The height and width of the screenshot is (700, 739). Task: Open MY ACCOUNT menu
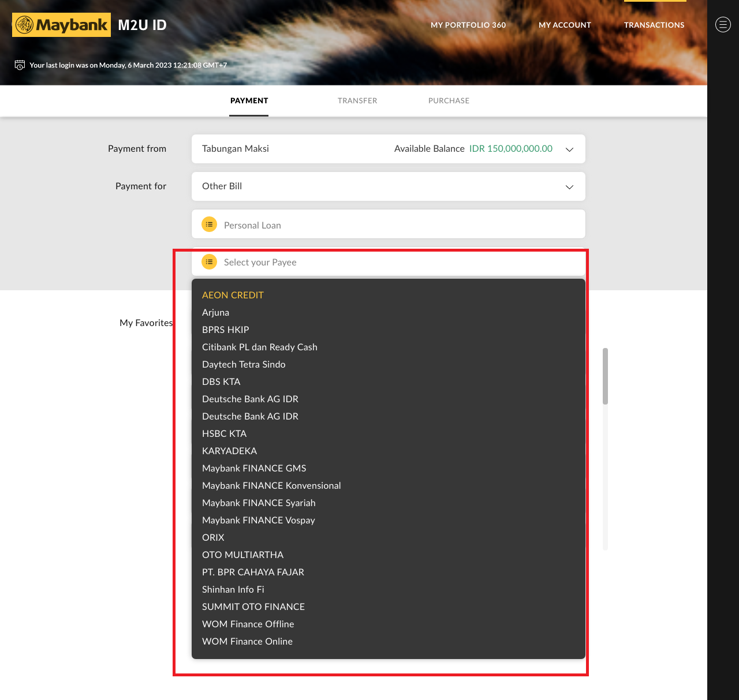point(565,25)
